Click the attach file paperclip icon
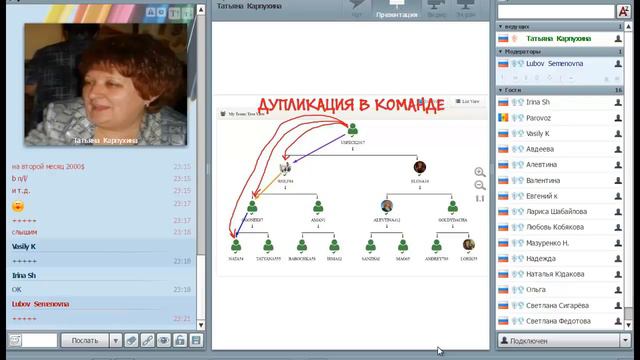 point(131,340)
